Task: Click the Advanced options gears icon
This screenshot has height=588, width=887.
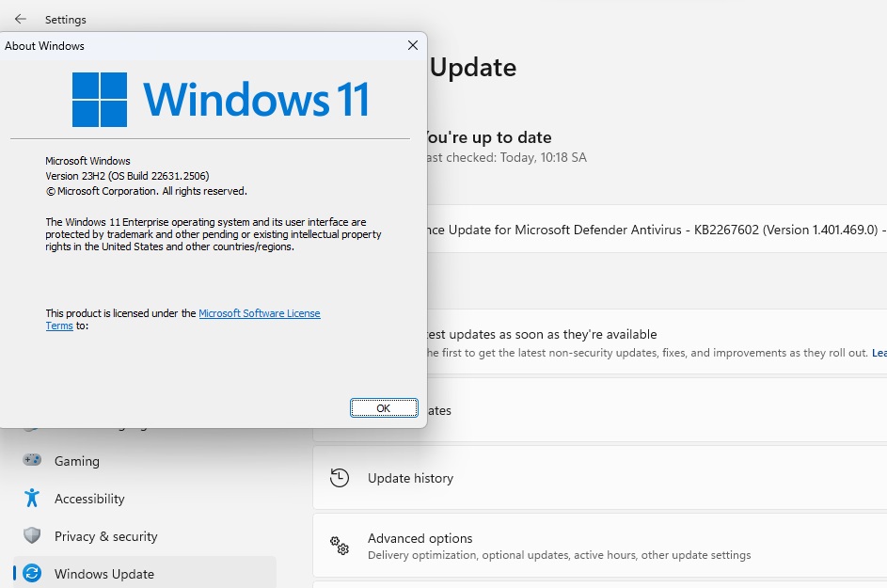Action: 340,546
